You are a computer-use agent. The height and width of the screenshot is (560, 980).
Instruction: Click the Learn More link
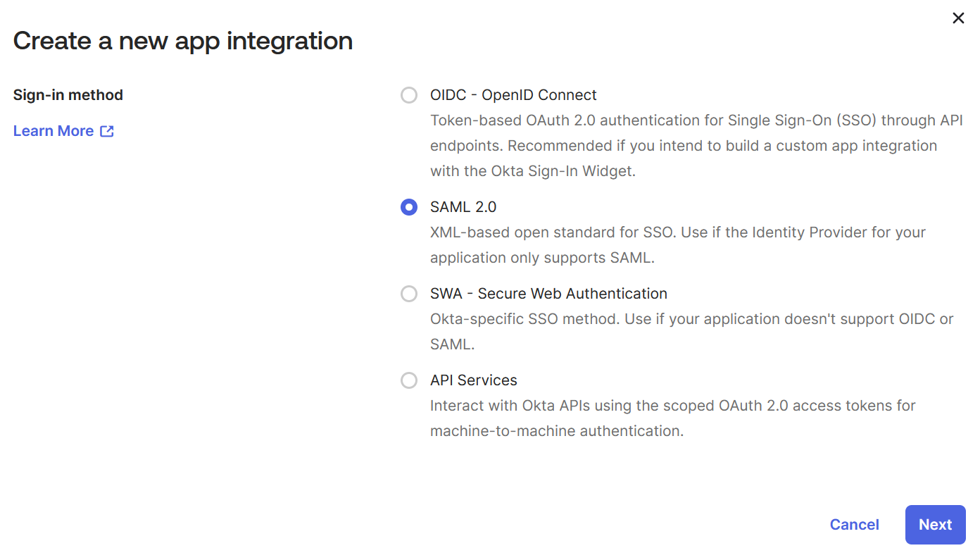[54, 130]
